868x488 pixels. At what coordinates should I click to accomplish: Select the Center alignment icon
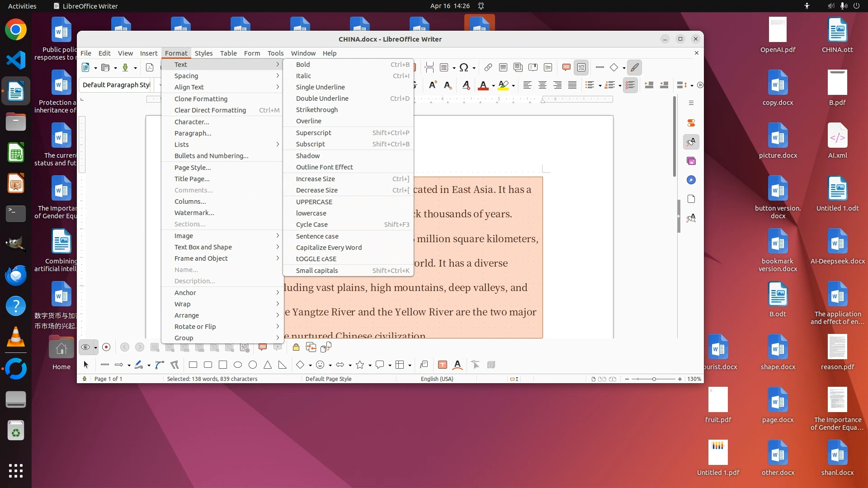[x=542, y=85]
